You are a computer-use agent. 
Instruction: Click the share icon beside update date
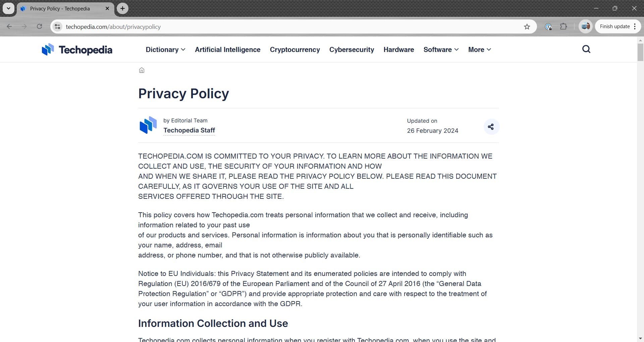coord(491,127)
